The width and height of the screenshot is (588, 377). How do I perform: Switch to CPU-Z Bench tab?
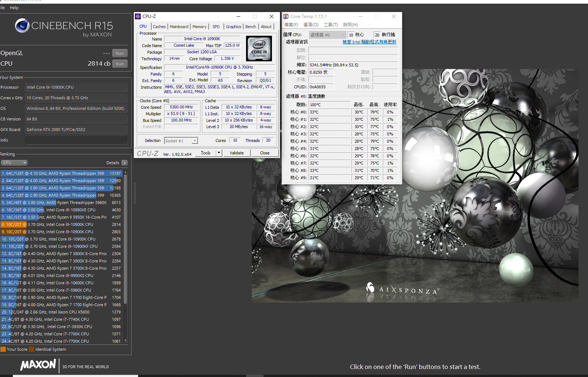[x=250, y=27]
